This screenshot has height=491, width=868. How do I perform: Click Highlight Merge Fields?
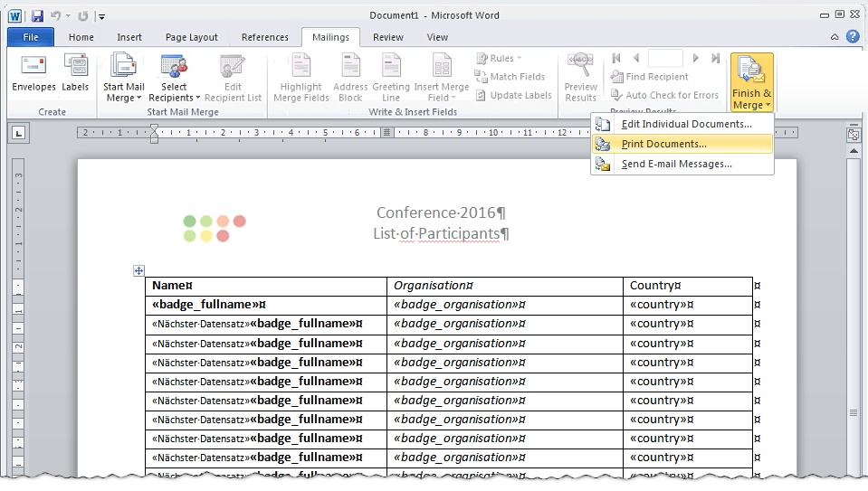click(301, 78)
